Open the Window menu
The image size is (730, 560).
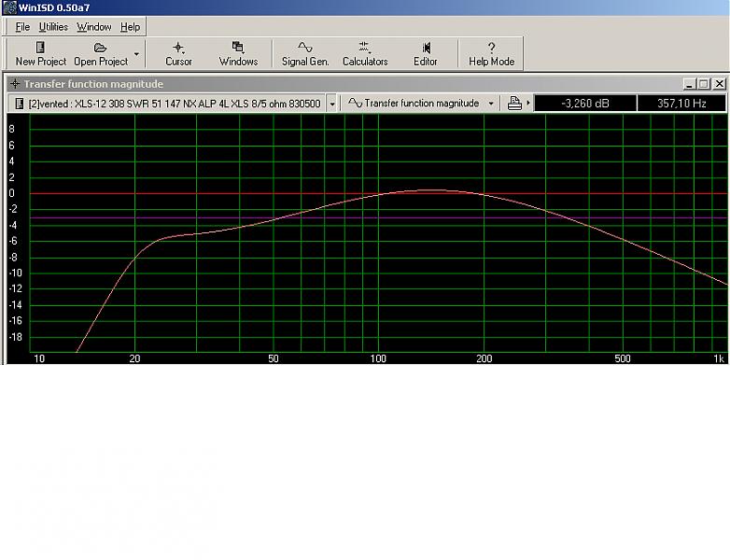pos(93,27)
